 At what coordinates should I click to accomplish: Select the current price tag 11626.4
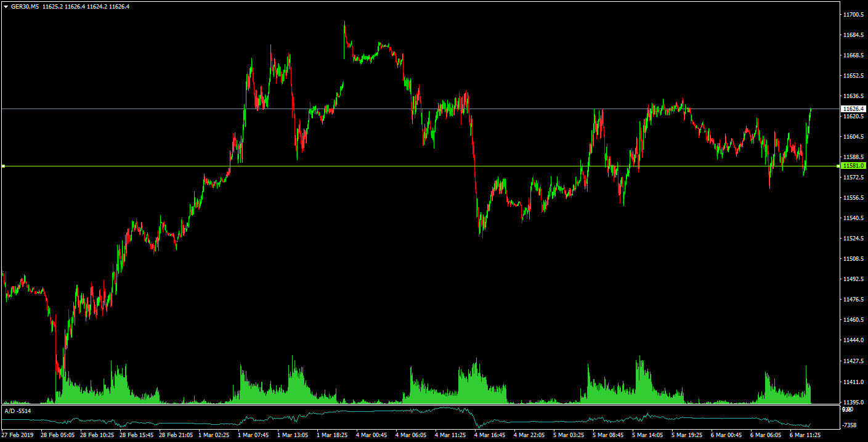(x=853, y=108)
